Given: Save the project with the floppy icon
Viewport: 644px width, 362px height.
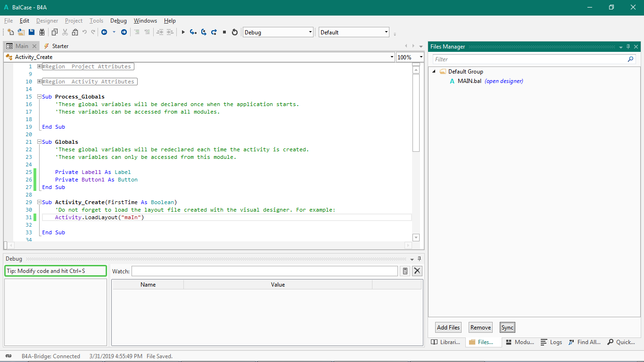Looking at the screenshot, I should point(32,32).
